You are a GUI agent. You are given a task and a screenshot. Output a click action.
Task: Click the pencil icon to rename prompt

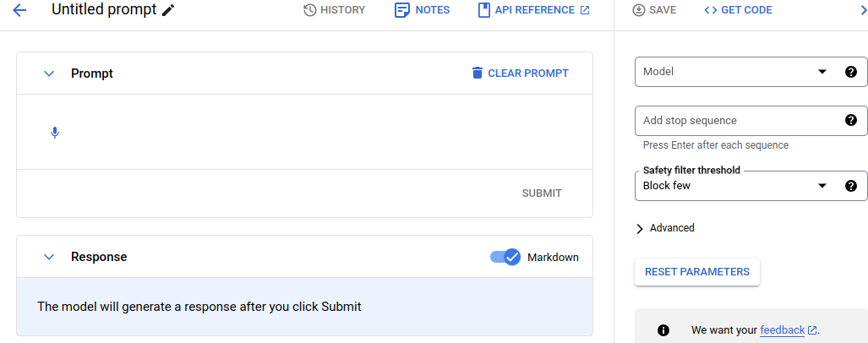coord(169,10)
